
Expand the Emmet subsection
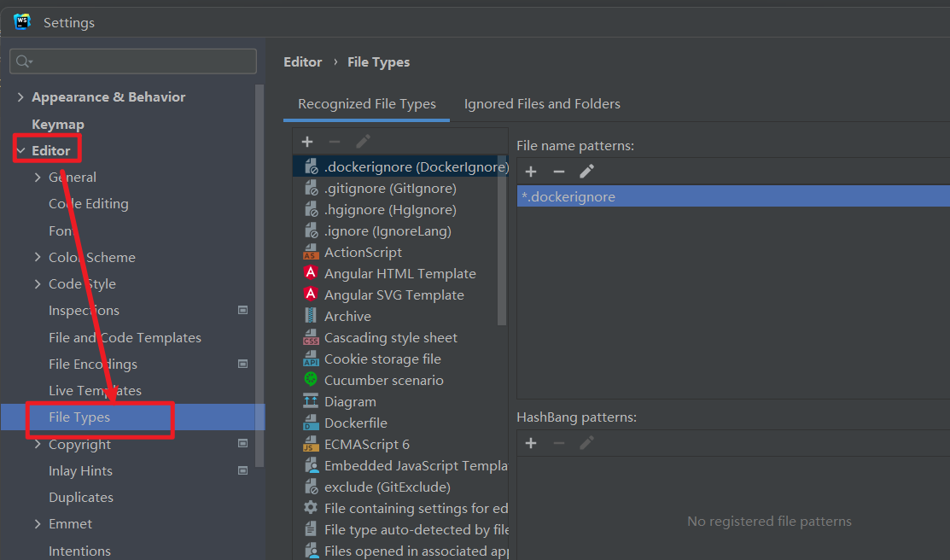pos(38,523)
